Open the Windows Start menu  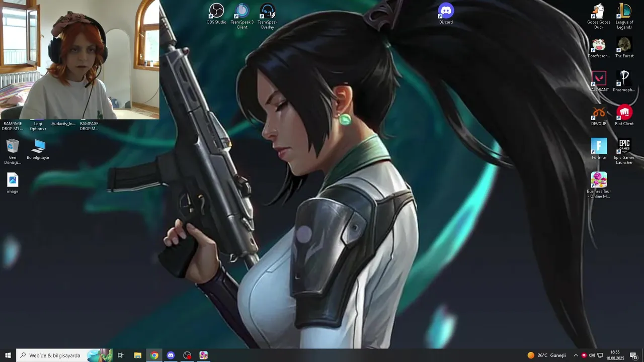(8, 355)
